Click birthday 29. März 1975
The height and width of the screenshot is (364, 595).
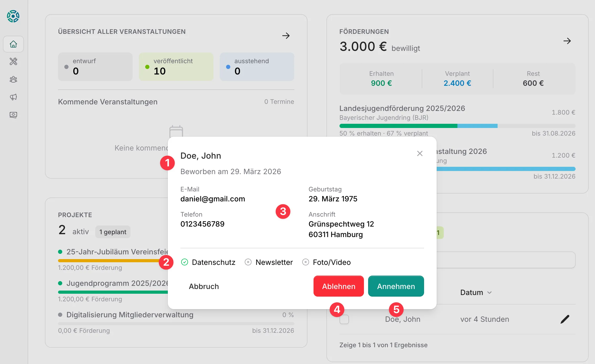click(x=333, y=199)
